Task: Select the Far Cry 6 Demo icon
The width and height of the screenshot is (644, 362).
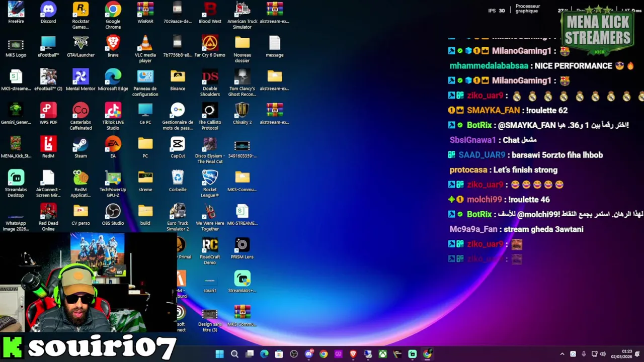Action: click(x=210, y=46)
